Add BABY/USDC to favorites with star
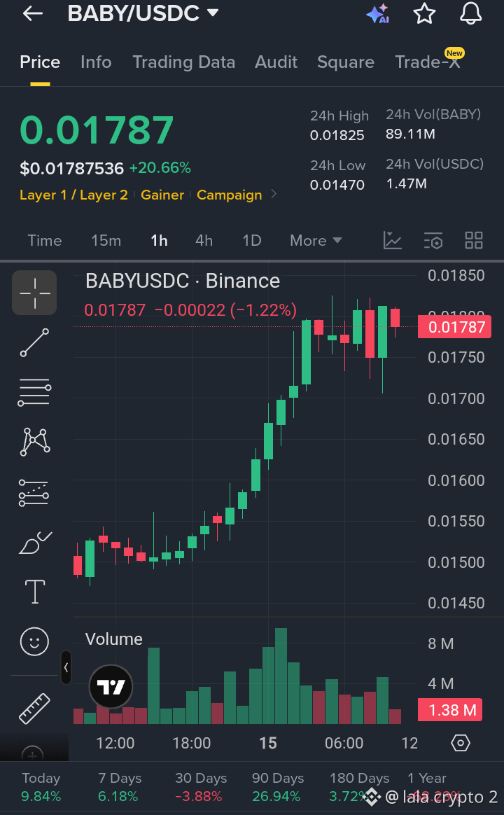504x815 pixels. coord(424,13)
